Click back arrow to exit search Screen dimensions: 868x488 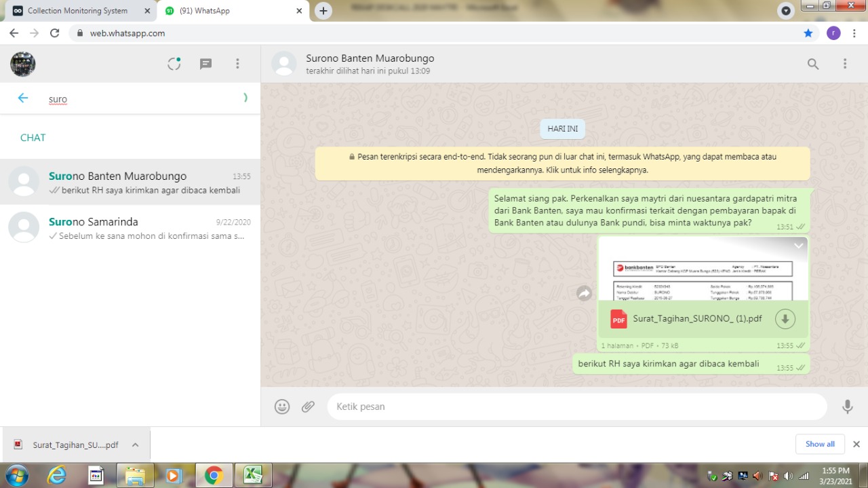[23, 98]
